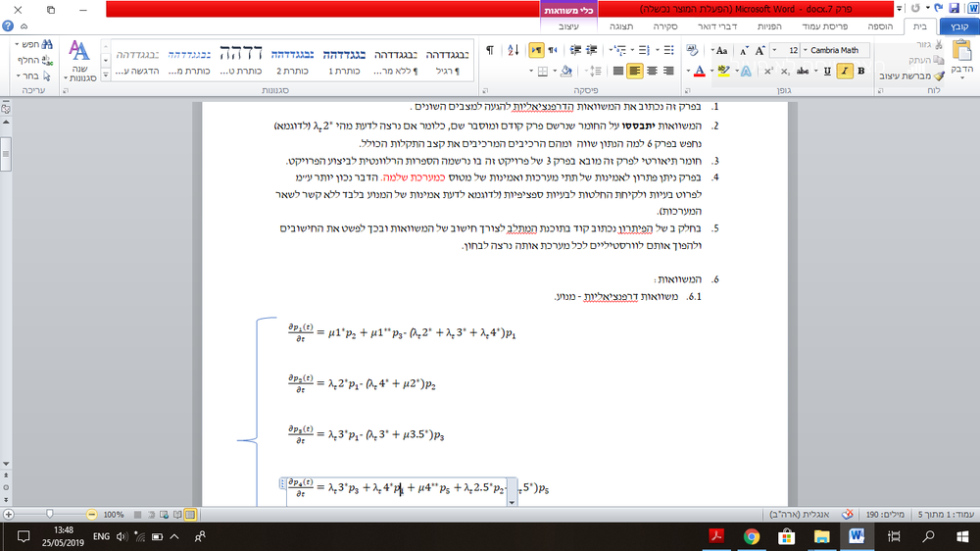Screen dimensions: 980x551
Task: Click the word count (מילים: 190) status
Action: tap(886, 514)
